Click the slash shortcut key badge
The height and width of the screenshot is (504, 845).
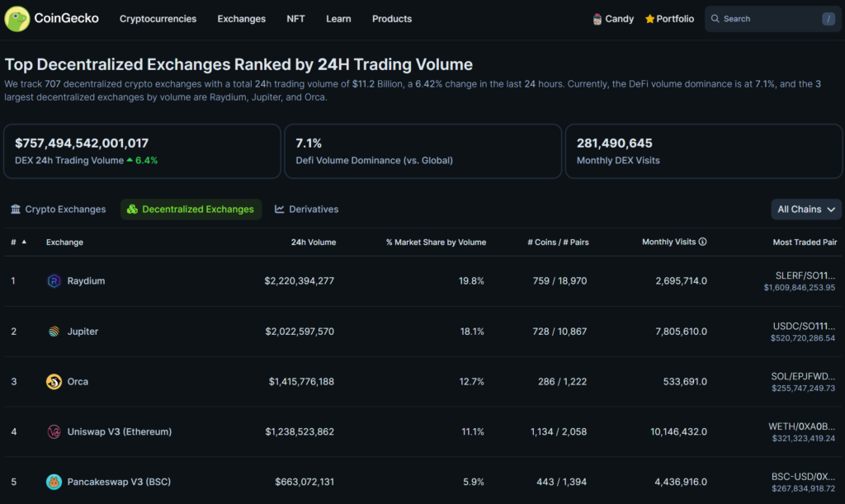click(x=828, y=19)
